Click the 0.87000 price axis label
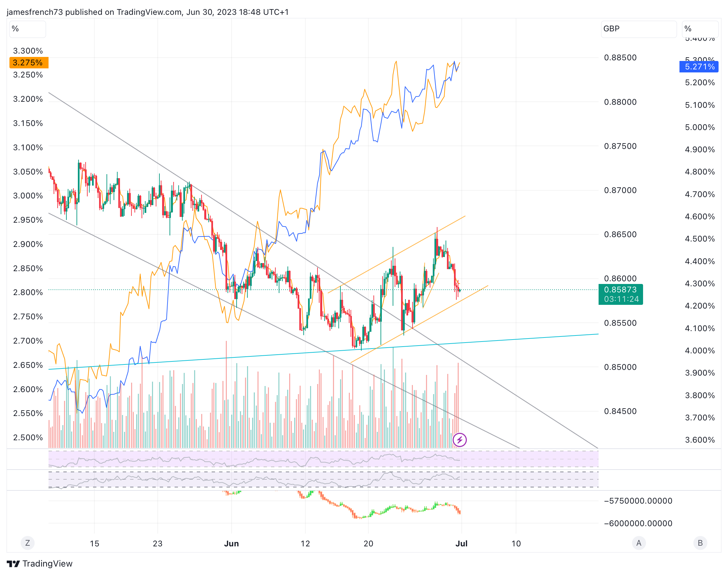This screenshot has width=728, height=576. point(620,191)
